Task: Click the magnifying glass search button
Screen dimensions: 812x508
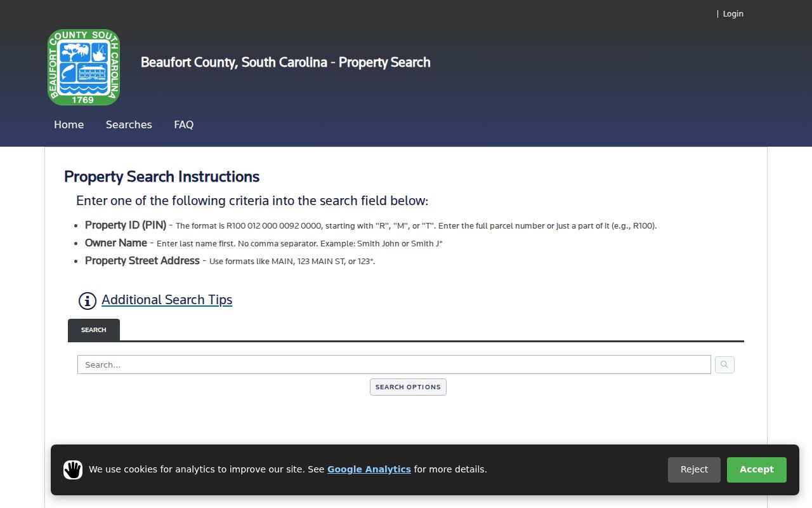Action: pyautogui.click(x=724, y=364)
